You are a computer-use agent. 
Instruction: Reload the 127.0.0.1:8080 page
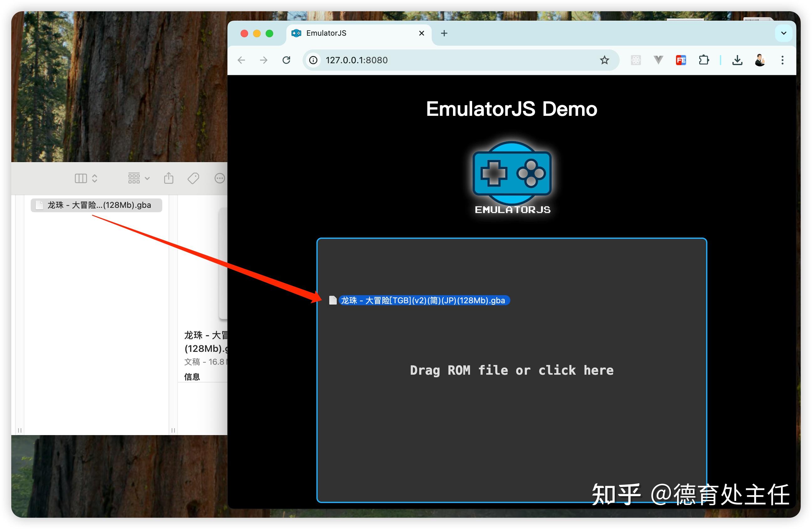(x=287, y=60)
